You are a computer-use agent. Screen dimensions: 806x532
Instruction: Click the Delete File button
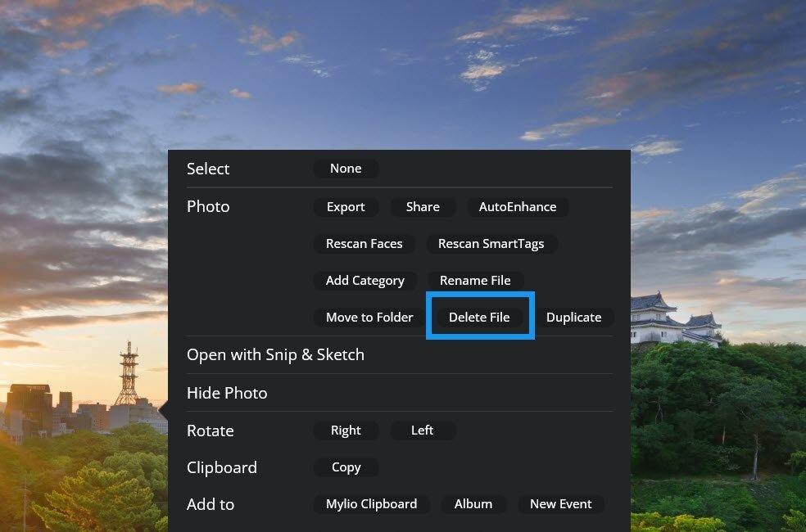pyautogui.click(x=479, y=318)
